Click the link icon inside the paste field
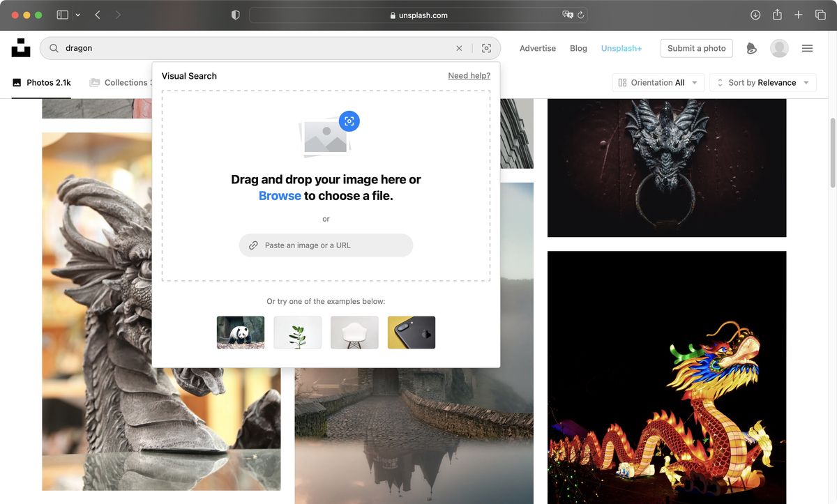This screenshot has height=504, width=837. coord(253,245)
